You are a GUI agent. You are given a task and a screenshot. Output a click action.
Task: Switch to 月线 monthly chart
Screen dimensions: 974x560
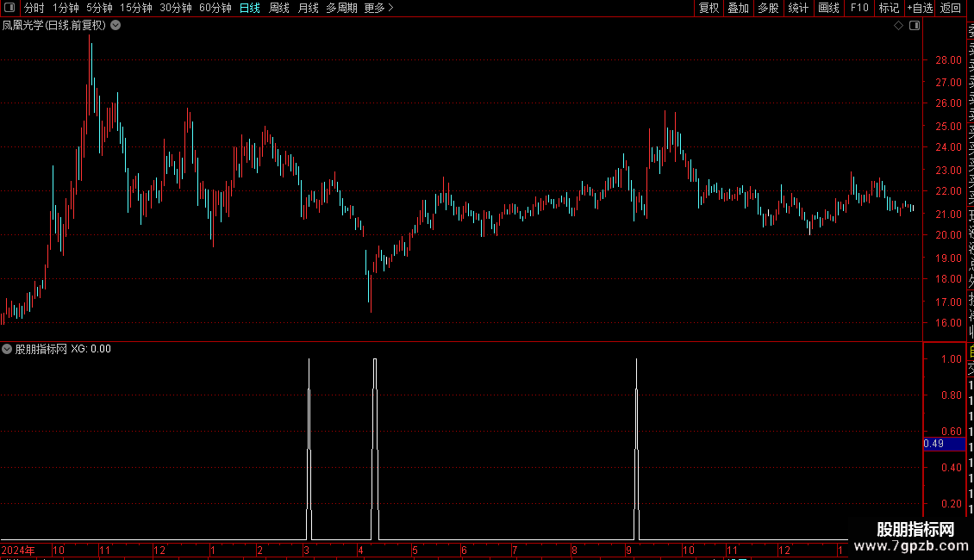pos(308,8)
